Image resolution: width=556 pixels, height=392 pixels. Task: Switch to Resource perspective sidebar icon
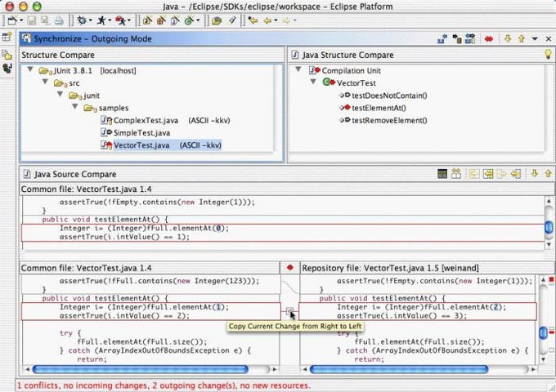(x=7, y=55)
